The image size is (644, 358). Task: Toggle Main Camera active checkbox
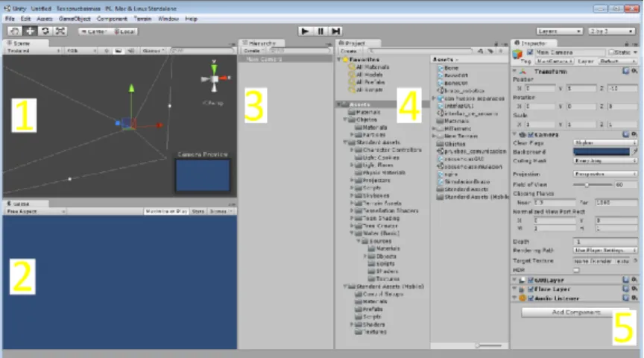click(530, 52)
